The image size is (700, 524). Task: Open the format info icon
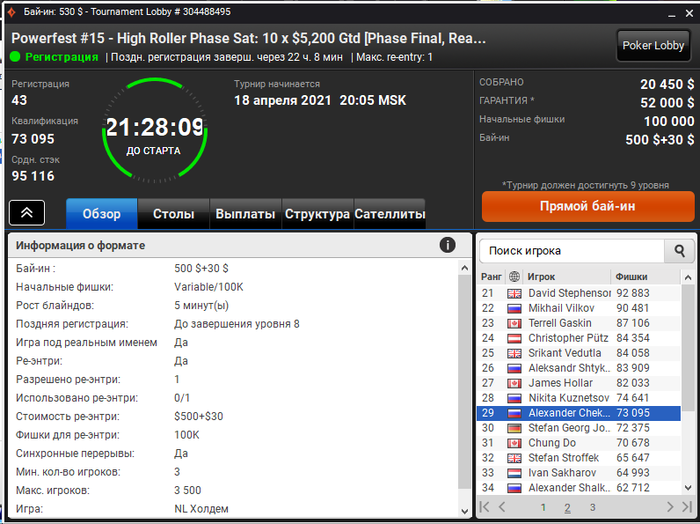(447, 245)
